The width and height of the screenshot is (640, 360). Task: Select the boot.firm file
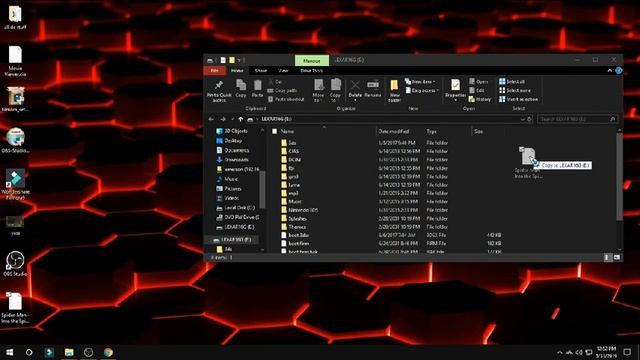[x=298, y=244]
